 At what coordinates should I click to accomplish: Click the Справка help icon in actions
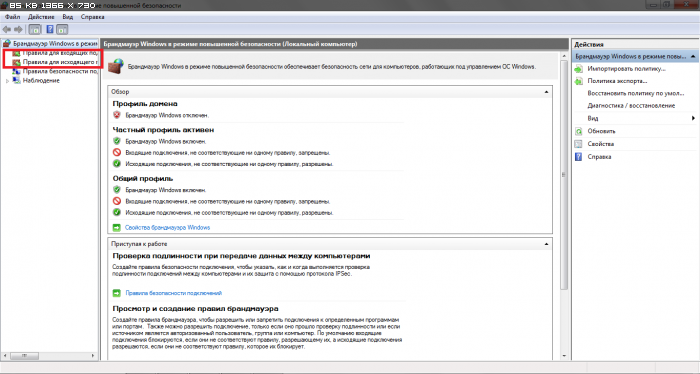coord(579,157)
